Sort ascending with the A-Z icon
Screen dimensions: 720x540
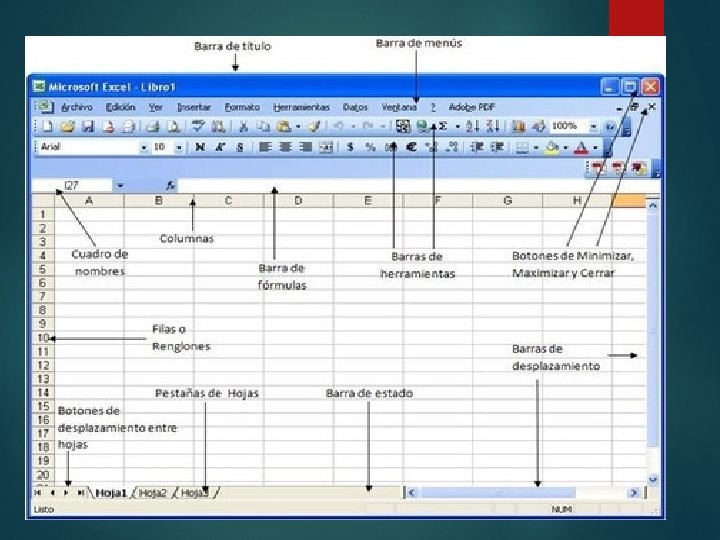[x=472, y=126]
